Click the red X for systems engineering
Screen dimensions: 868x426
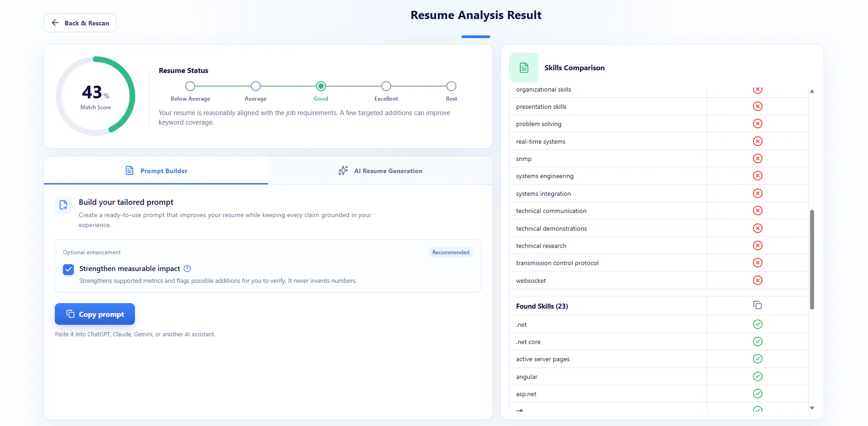pos(758,176)
